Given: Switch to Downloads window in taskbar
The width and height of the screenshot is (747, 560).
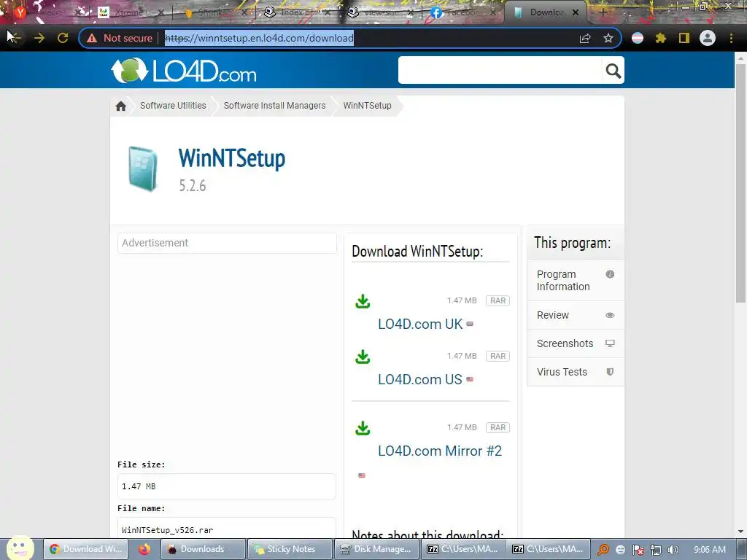Looking at the screenshot, I should [x=204, y=549].
